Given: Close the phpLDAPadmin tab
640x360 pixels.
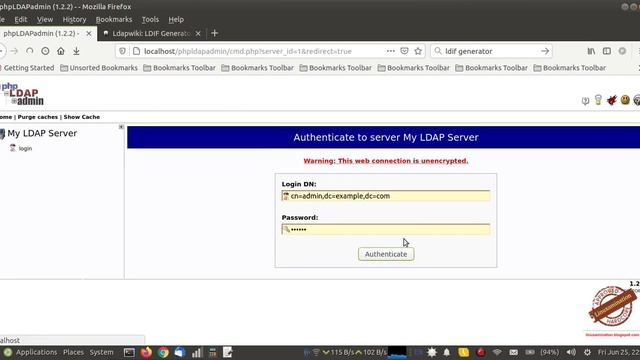Looking at the screenshot, I should pyautogui.click(x=89, y=33).
